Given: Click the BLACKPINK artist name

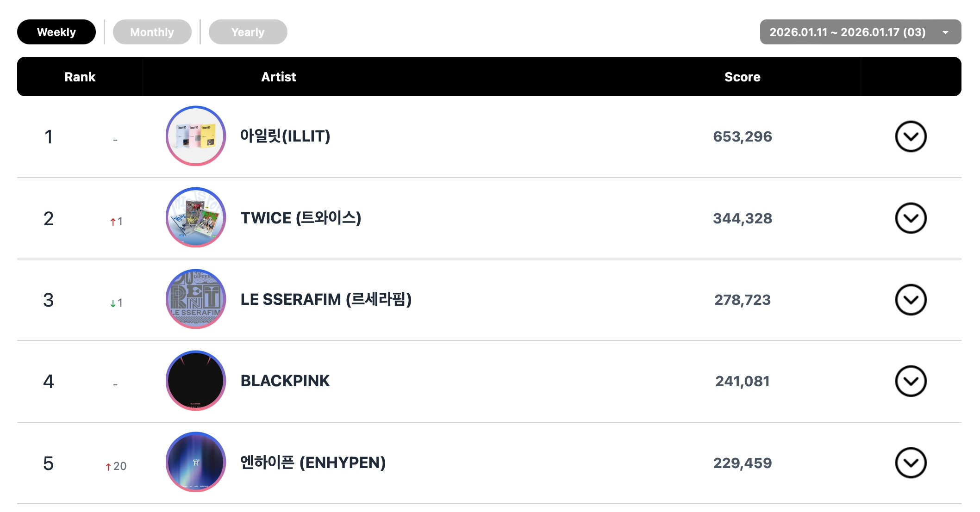Looking at the screenshot, I should tap(285, 381).
